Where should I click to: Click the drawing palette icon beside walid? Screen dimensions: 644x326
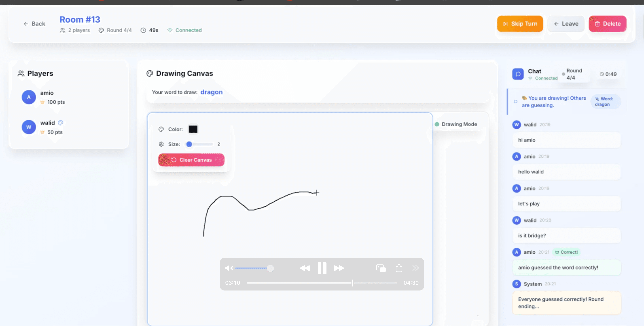click(x=61, y=123)
